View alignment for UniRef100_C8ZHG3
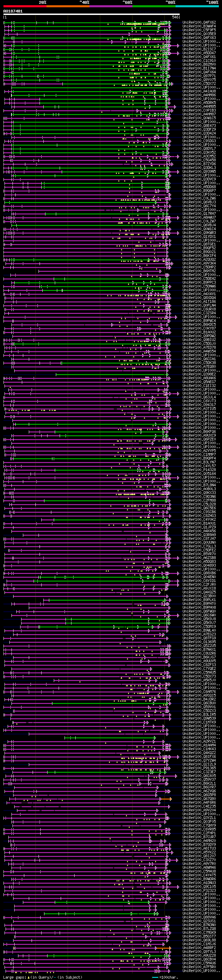222x980 pixels. (x=199, y=516)
